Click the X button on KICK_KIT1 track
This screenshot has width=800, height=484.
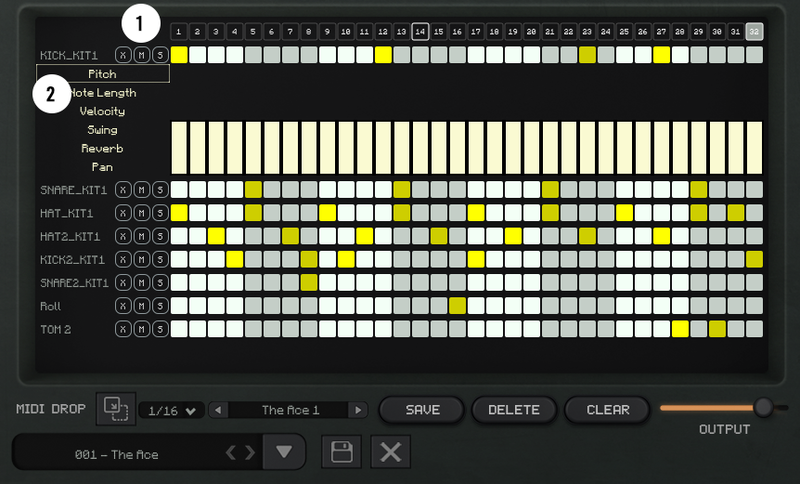point(123,55)
